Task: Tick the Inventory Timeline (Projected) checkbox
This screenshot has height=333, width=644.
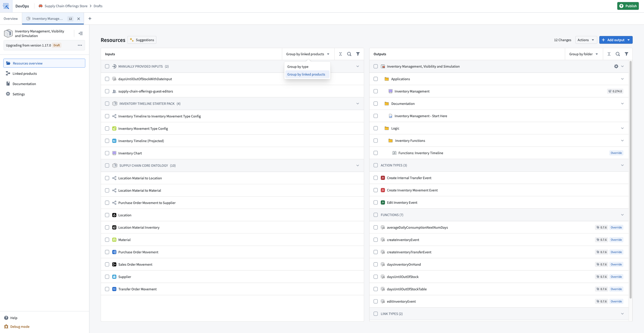Action: [x=107, y=141]
